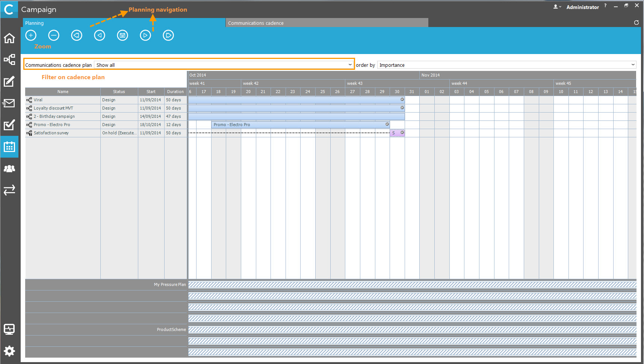Image resolution: width=644 pixels, height=364 pixels.
Task: Open the Administrator user menu
Action: [x=582, y=7]
